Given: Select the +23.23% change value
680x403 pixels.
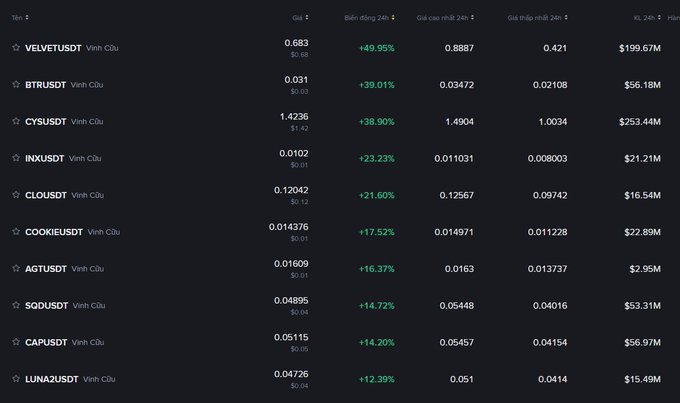Looking at the screenshot, I should pos(376,159).
